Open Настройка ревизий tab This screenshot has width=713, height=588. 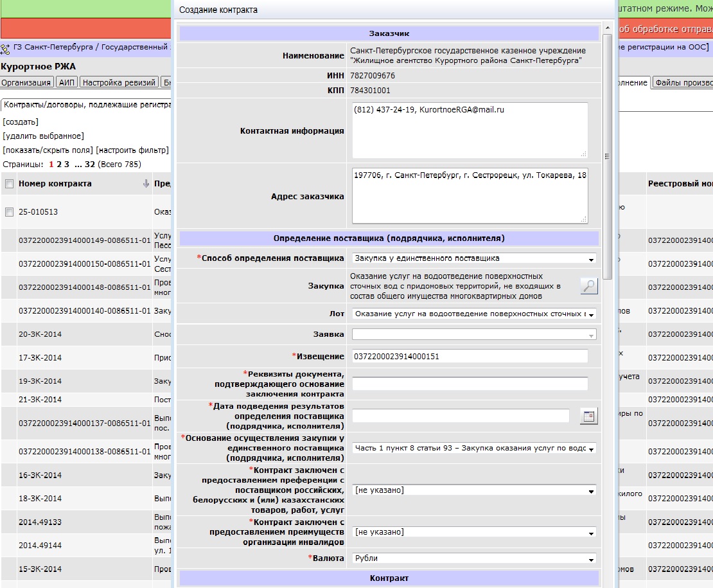pos(119,82)
